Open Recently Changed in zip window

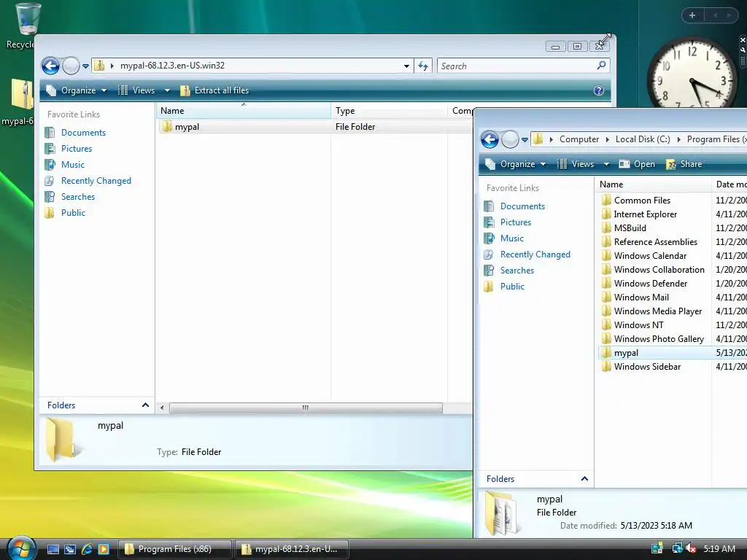(x=96, y=181)
